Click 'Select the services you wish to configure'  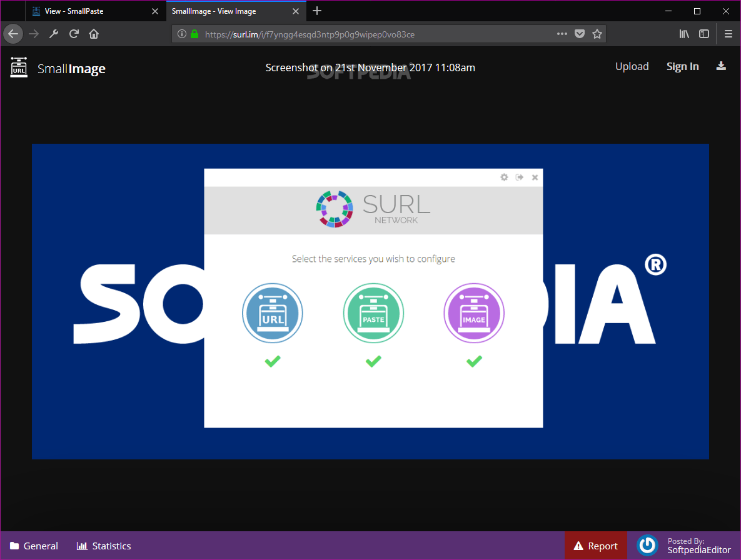tap(373, 259)
